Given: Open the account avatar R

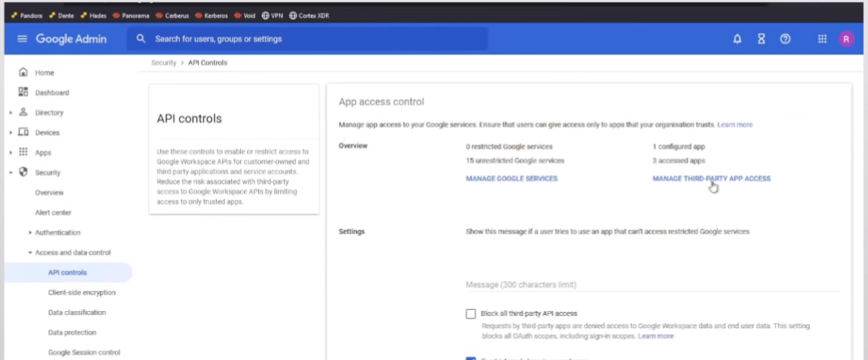Looking at the screenshot, I should pos(846,39).
